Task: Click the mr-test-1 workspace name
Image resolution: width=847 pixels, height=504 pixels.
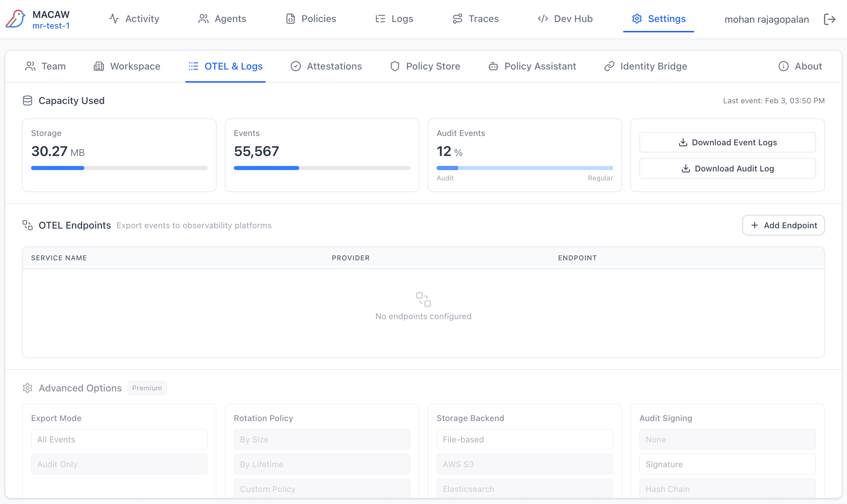Action: 51,26
